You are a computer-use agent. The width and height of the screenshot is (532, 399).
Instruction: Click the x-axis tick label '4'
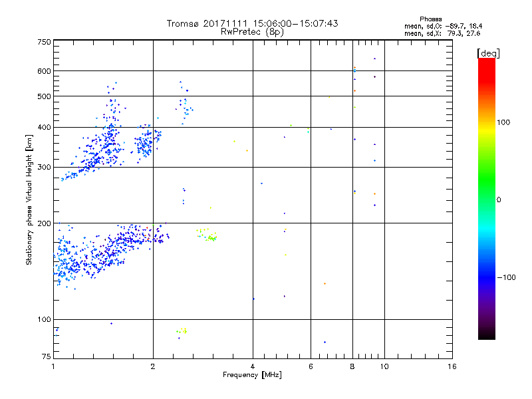tap(253, 366)
